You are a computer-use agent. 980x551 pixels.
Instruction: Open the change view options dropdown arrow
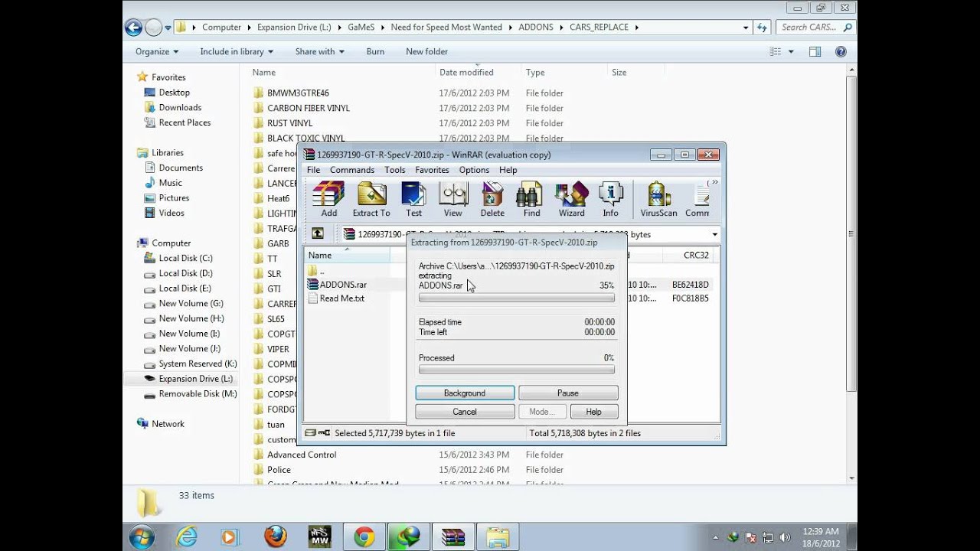pos(791,51)
